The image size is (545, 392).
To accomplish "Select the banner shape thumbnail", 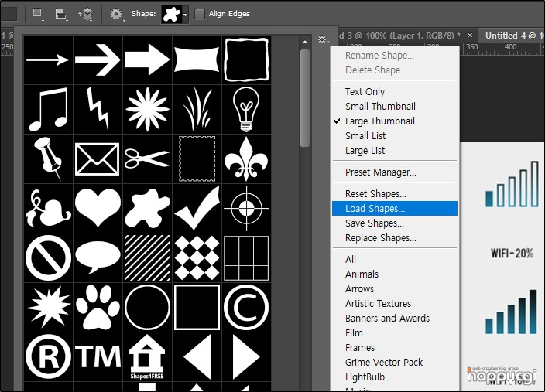I will coord(197,60).
